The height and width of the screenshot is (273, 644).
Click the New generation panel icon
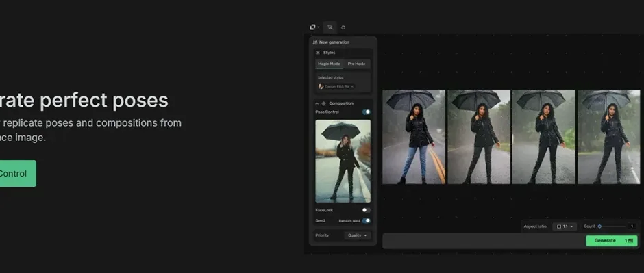click(315, 42)
